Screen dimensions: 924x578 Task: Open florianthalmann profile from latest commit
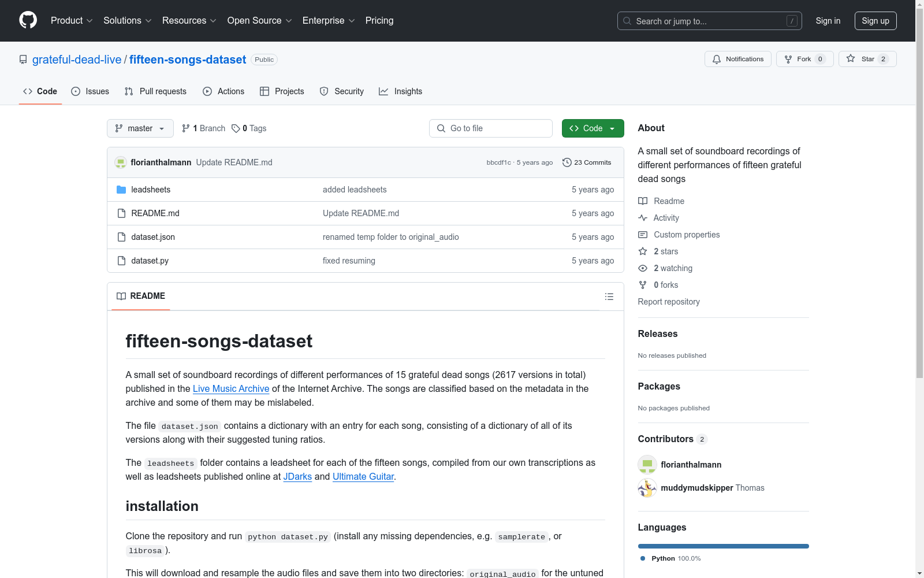[x=161, y=162]
